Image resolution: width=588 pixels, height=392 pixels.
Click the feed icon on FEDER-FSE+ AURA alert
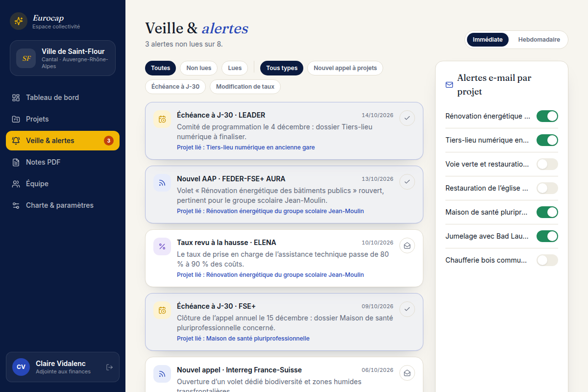coord(162,183)
